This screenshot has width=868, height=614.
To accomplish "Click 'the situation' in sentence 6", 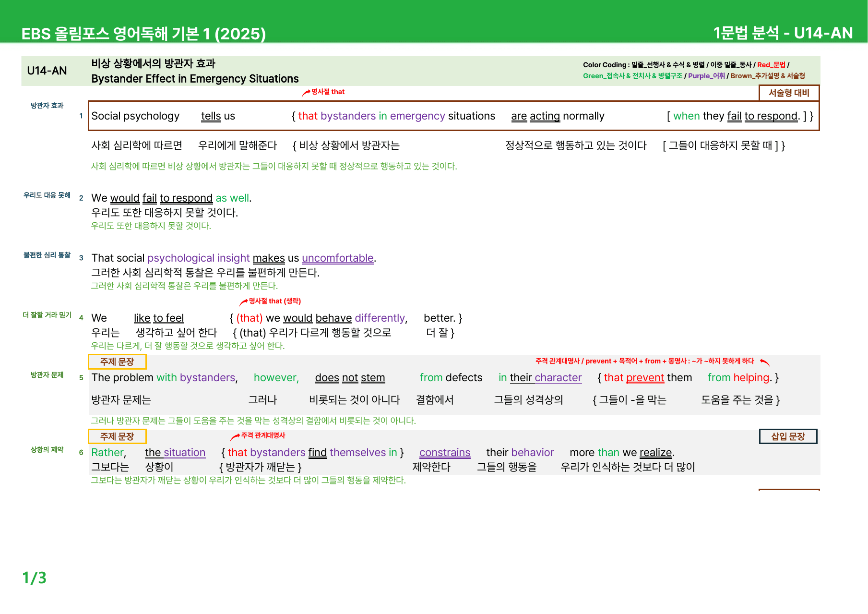I will [x=175, y=453].
